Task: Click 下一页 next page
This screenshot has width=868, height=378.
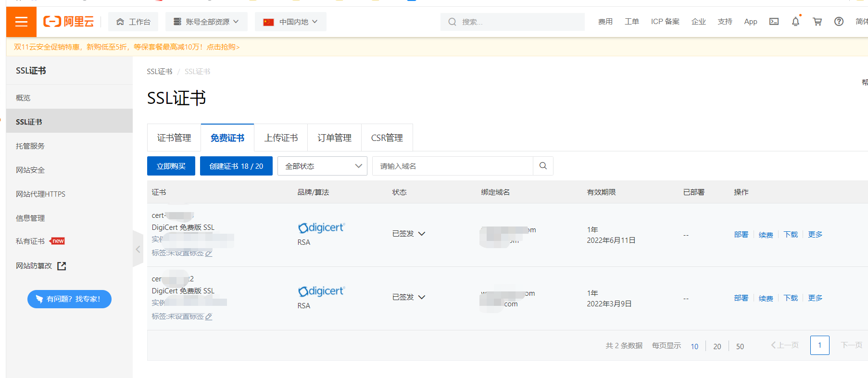Action: pyautogui.click(x=851, y=345)
